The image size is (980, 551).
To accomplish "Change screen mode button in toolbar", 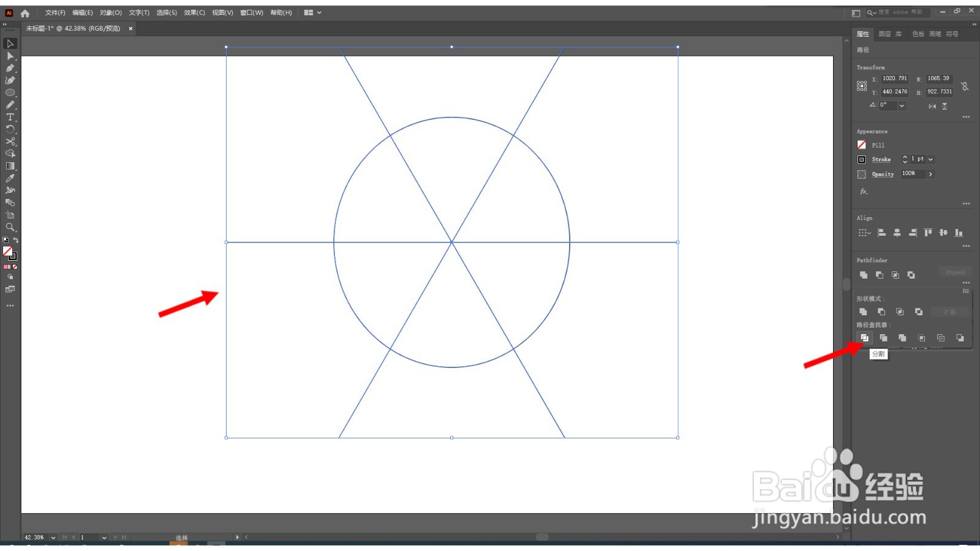I will [x=10, y=290].
